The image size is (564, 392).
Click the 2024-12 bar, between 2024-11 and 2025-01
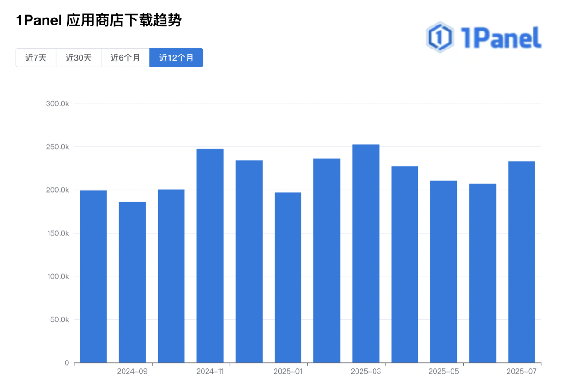point(249,262)
